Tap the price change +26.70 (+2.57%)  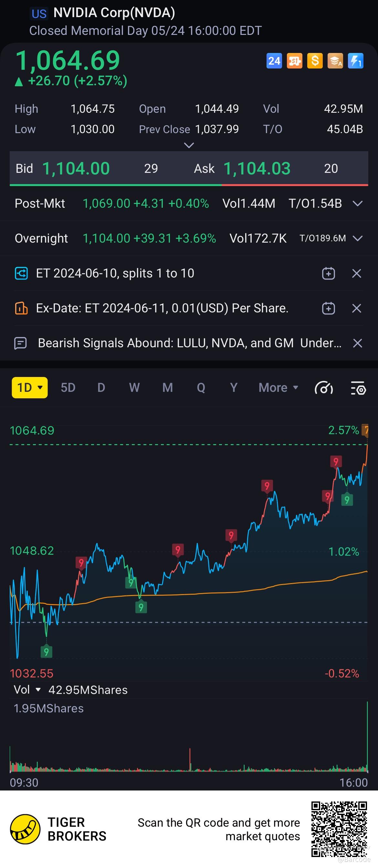[x=71, y=81]
